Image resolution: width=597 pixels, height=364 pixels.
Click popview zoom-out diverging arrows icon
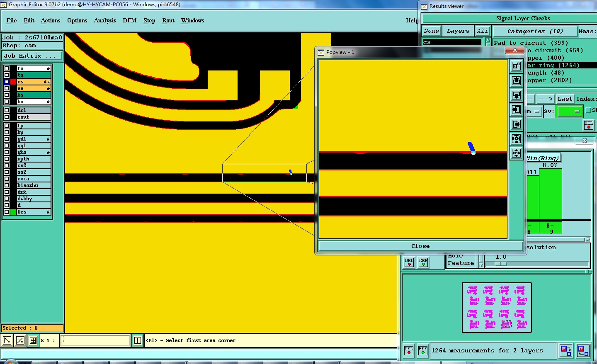pyautogui.click(x=516, y=153)
